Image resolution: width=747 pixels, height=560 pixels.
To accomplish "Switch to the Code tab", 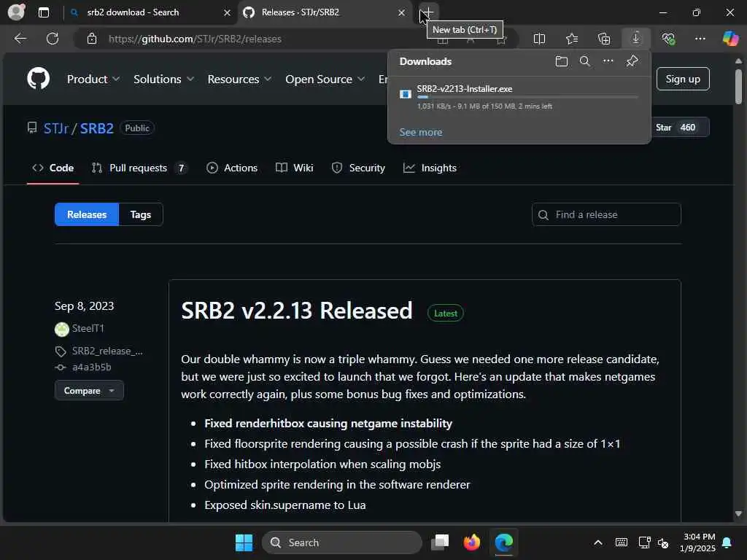I will 53,168.
